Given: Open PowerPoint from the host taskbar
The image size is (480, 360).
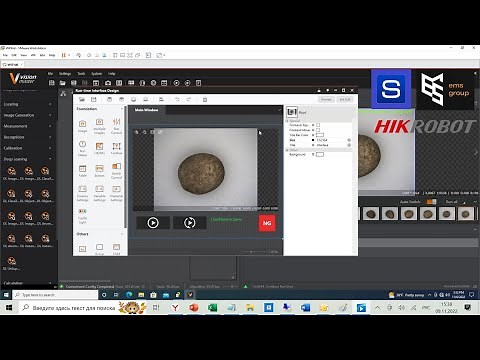Looking at the screenshot, I should click(x=194, y=308).
